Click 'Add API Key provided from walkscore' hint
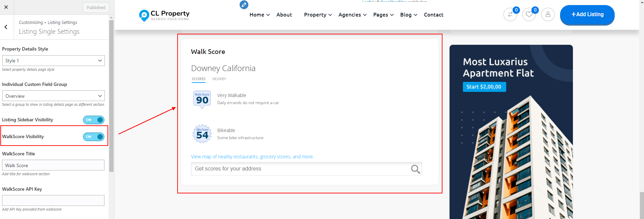The height and width of the screenshot is (219, 644). click(32, 209)
